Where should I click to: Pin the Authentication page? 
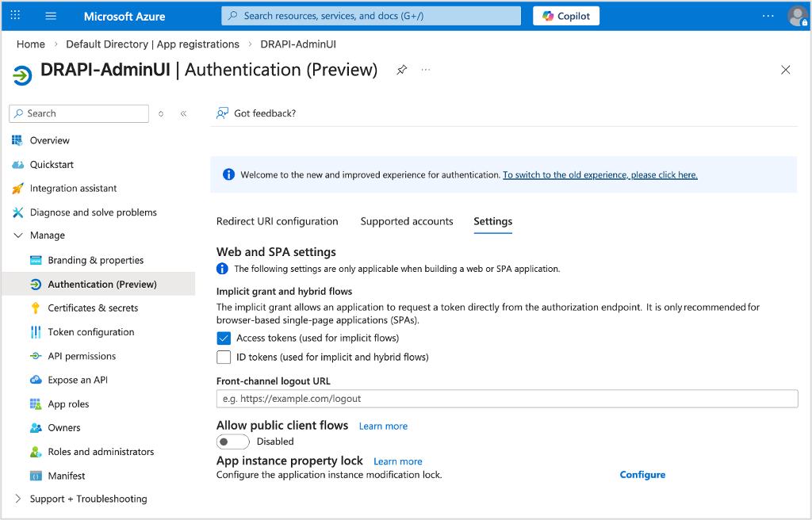[401, 70]
